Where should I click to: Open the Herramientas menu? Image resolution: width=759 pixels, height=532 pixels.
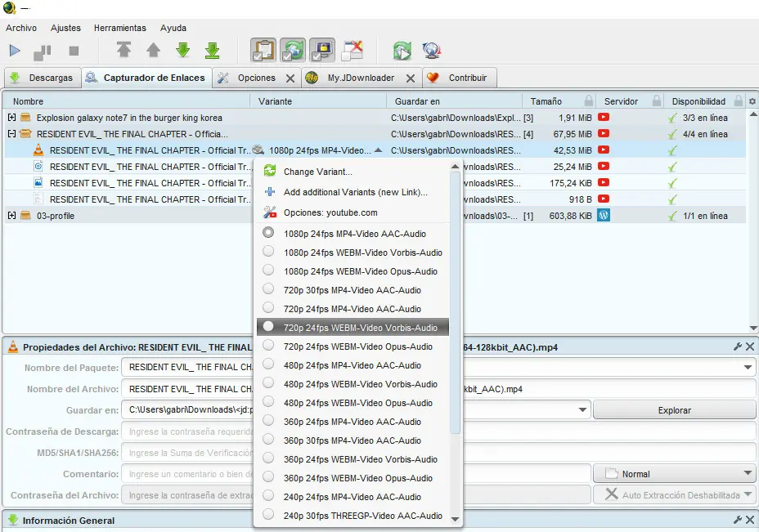coord(120,28)
